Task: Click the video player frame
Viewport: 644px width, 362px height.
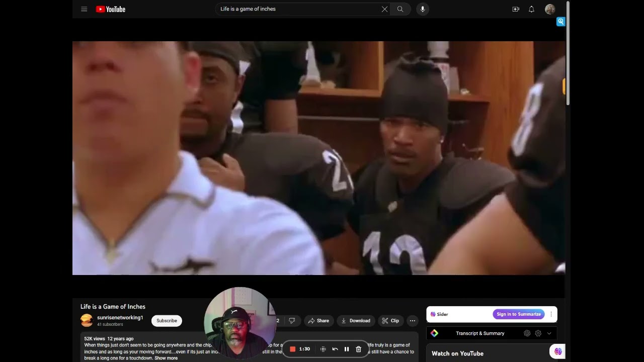Action: point(319,158)
